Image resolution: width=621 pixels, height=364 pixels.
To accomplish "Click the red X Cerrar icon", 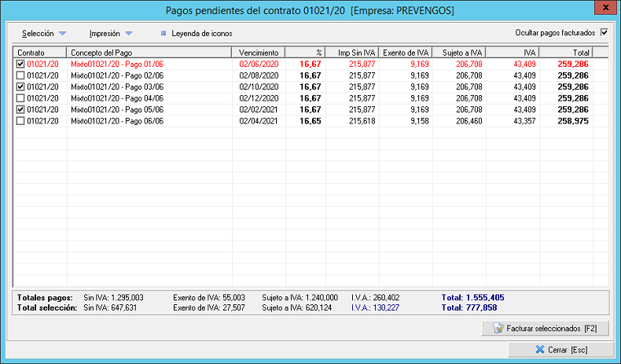I will 538,349.
